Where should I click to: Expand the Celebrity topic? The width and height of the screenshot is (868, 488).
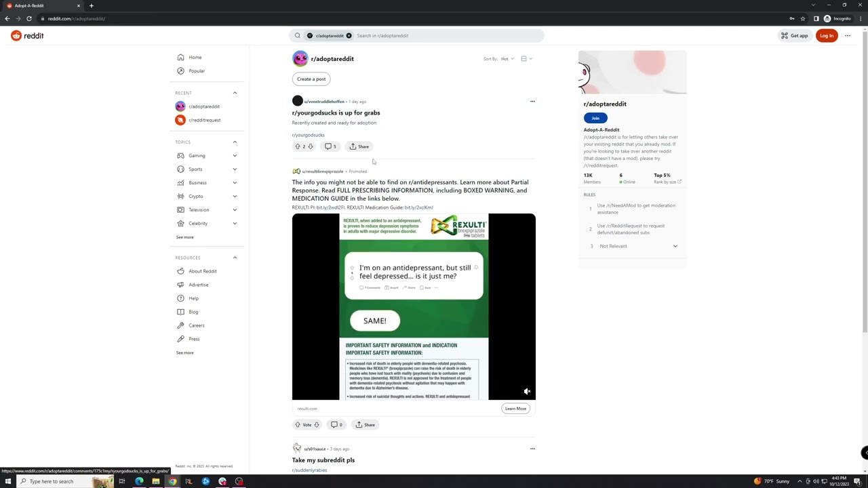click(x=235, y=224)
